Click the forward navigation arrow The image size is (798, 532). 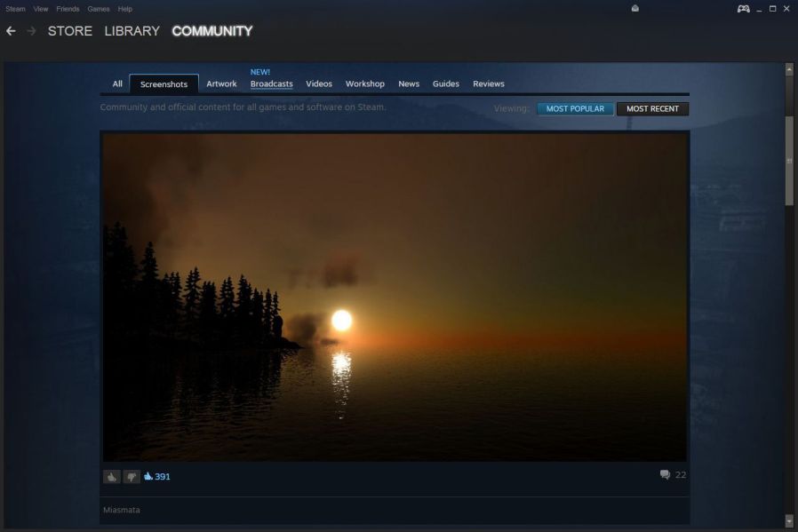[31, 31]
